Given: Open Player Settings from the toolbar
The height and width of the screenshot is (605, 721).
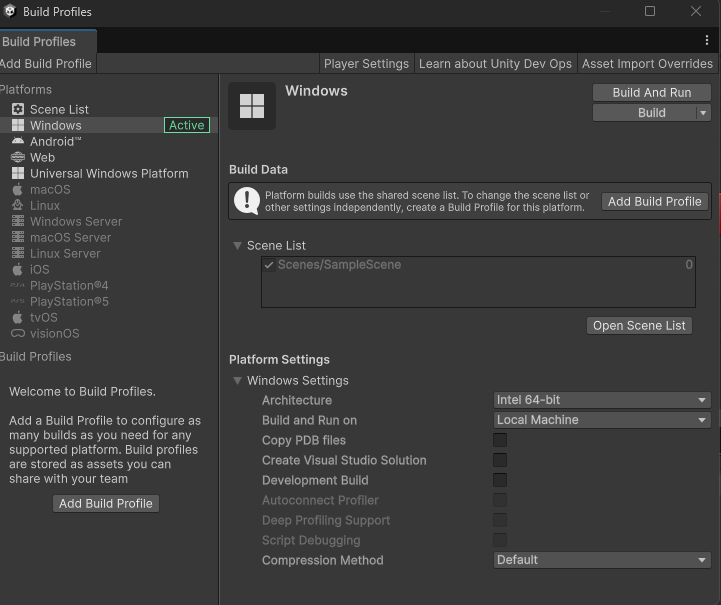Looking at the screenshot, I should 366,63.
